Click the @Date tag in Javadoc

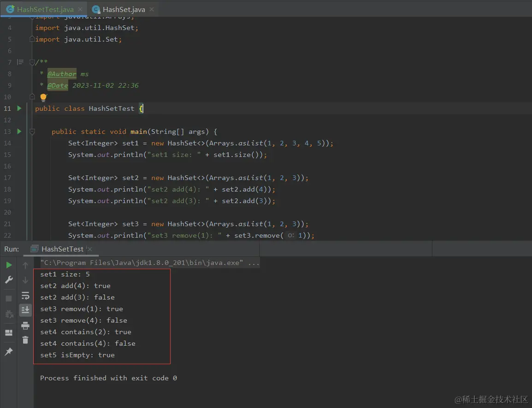pos(58,85)
